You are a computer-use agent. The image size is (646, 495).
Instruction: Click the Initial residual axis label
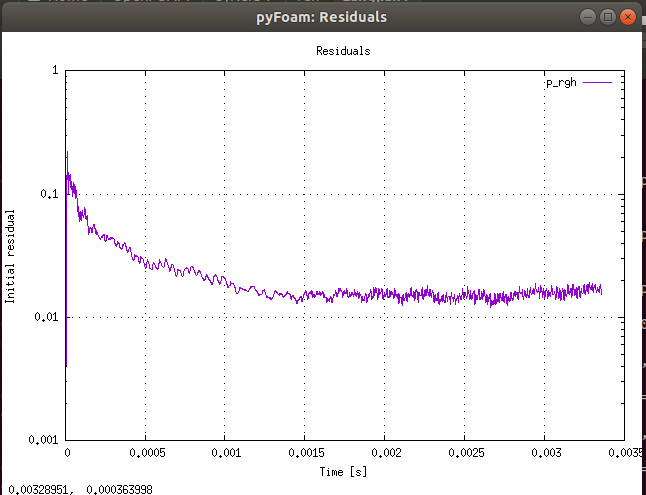pyautogui.click(x=11, y=256)
